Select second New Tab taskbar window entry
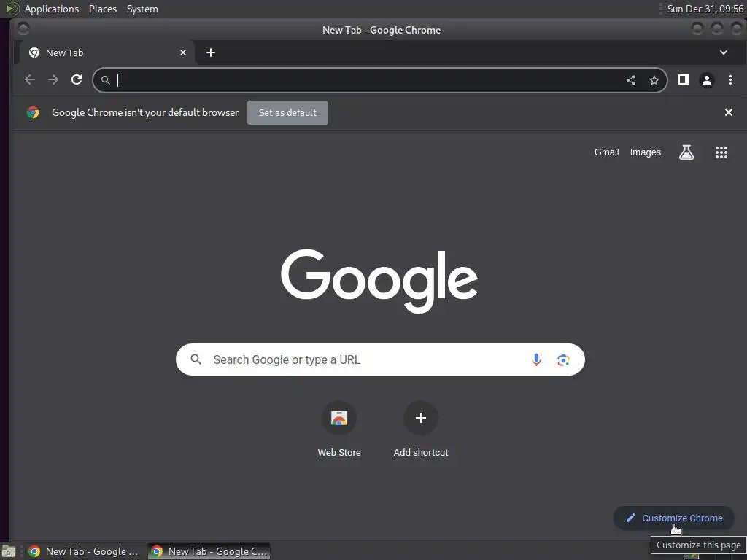 209,551
